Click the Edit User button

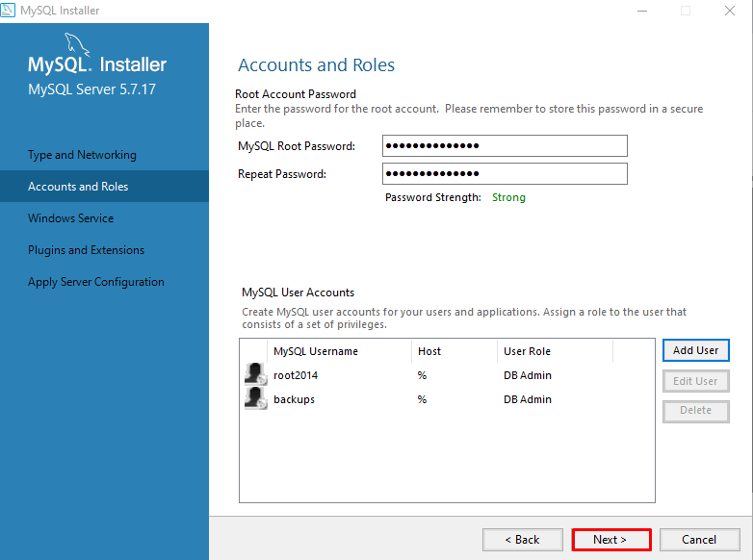696,381
